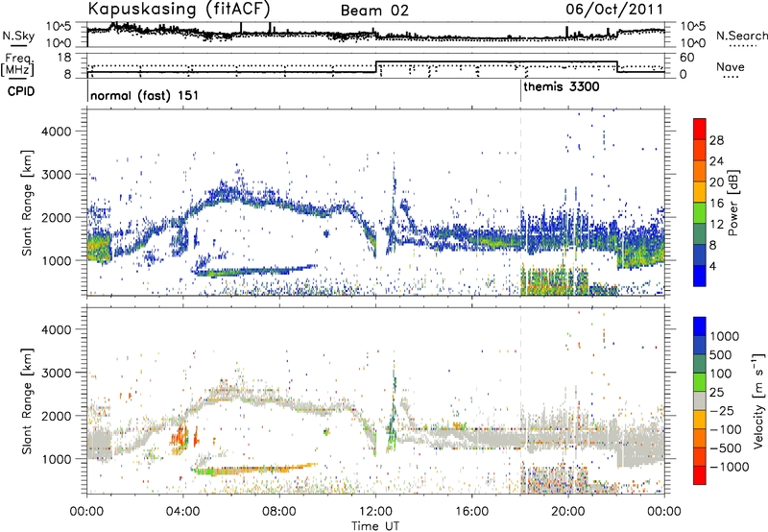
Task: Click the "Kapuskasing (fitACF)" title text
Action: [179, 9]
